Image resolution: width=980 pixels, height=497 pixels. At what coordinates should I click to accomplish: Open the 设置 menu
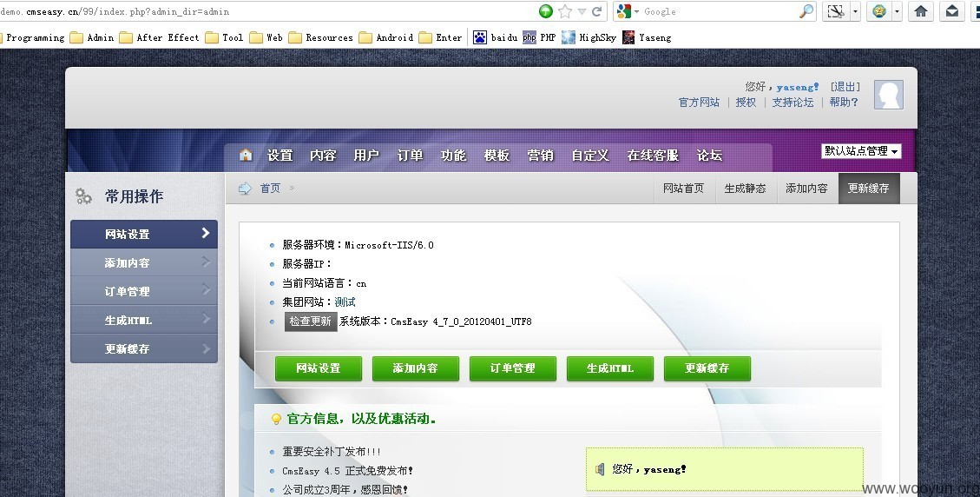click(x=280, y=156)
